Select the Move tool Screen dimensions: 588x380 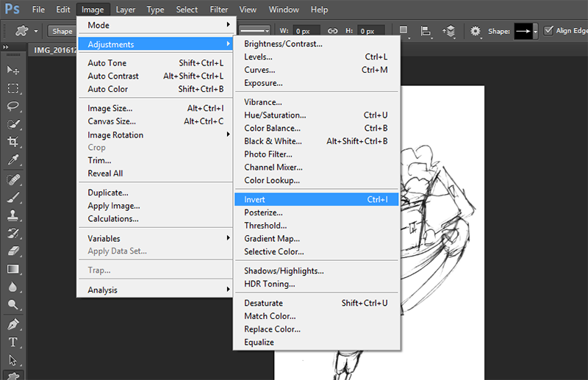click(x=13, y=70)
